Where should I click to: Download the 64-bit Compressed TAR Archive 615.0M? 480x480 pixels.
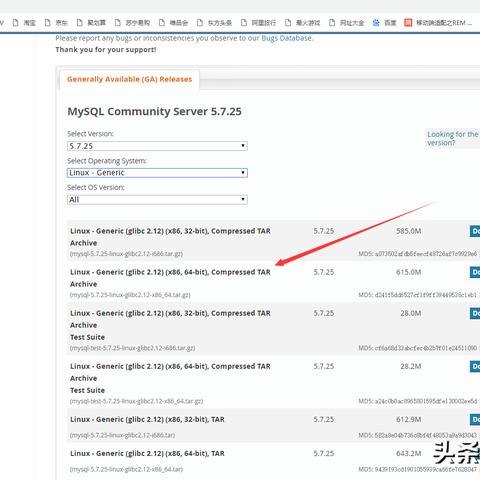(475, 272)
